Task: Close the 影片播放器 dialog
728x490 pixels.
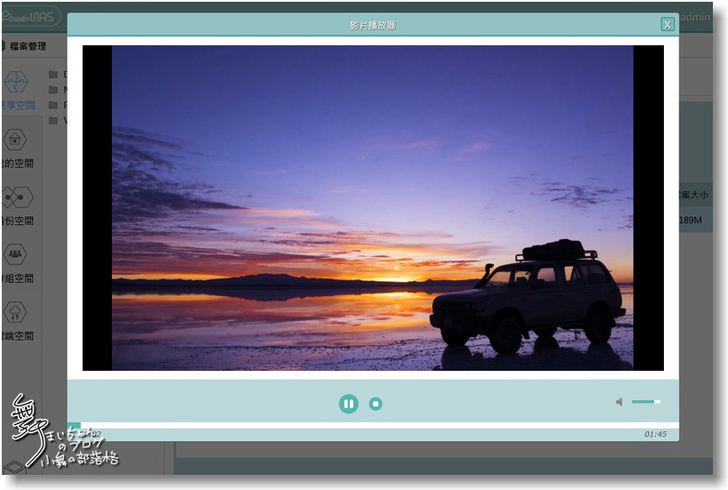Action: click(x=667, y=25)
